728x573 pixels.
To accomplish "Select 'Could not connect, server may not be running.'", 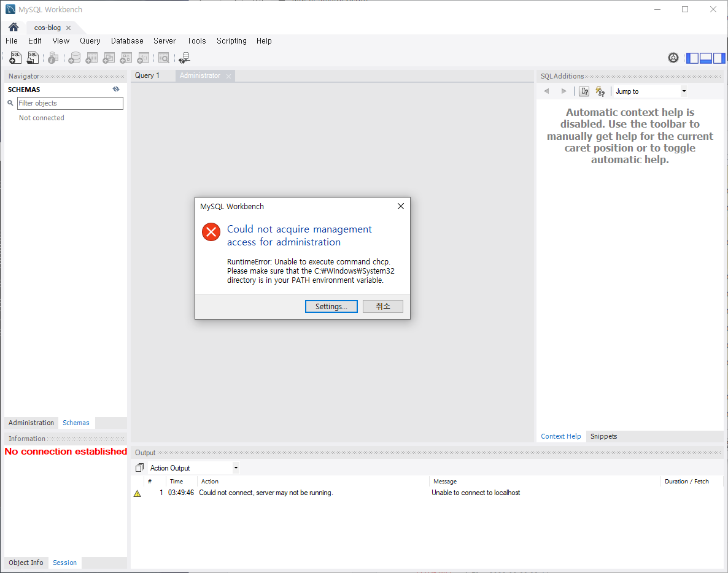I will pyautogui.click(x=266, y=493).
